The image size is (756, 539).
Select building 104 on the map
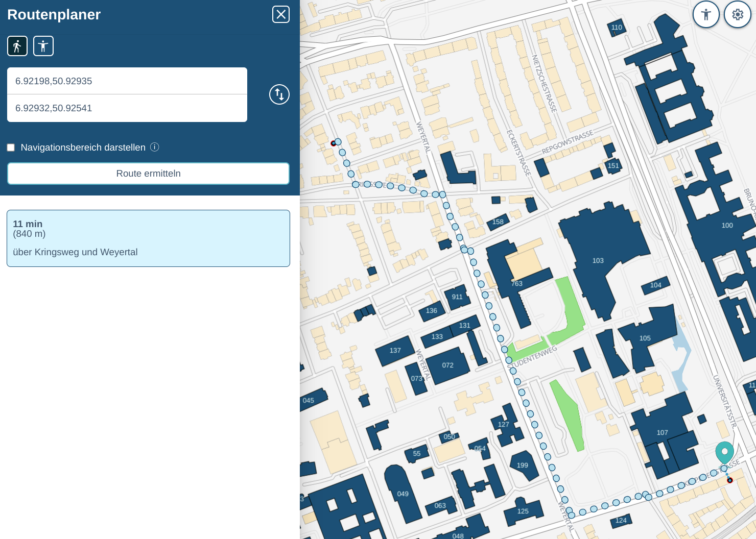pyautogui.click(x=656, y=285)
